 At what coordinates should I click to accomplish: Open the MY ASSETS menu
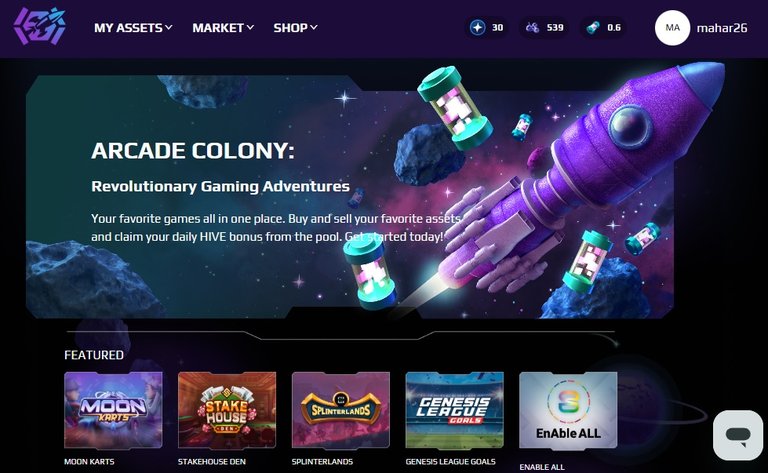pos(133,28)
